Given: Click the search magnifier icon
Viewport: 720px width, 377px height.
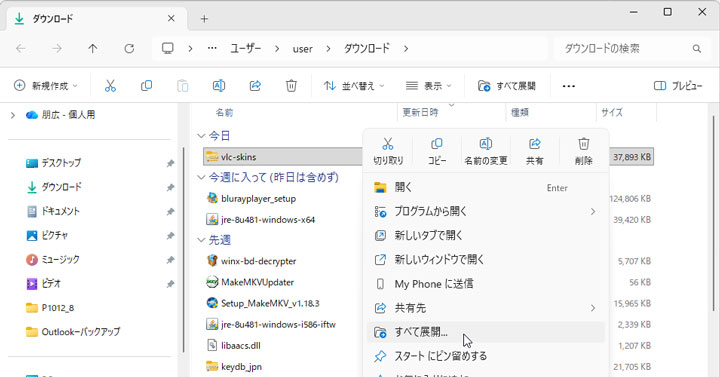Looking at the screenshot, I should [x=697, y=49].
